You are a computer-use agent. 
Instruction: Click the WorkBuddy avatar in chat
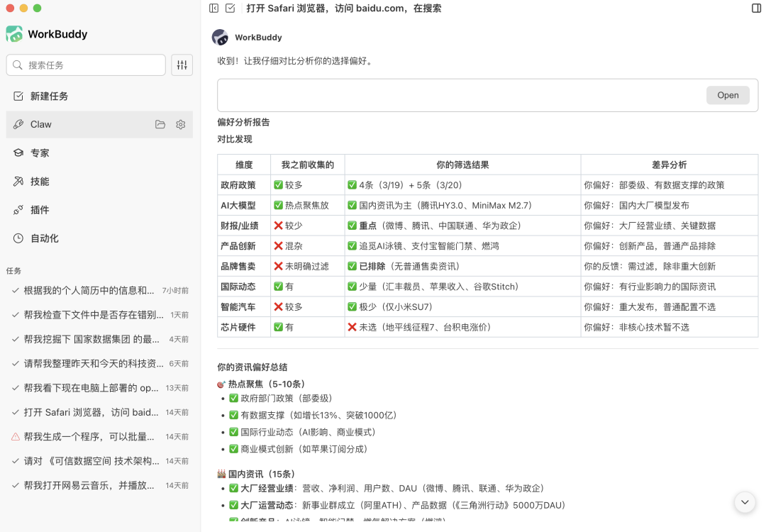pyautogui.click(x=220, y=38)
